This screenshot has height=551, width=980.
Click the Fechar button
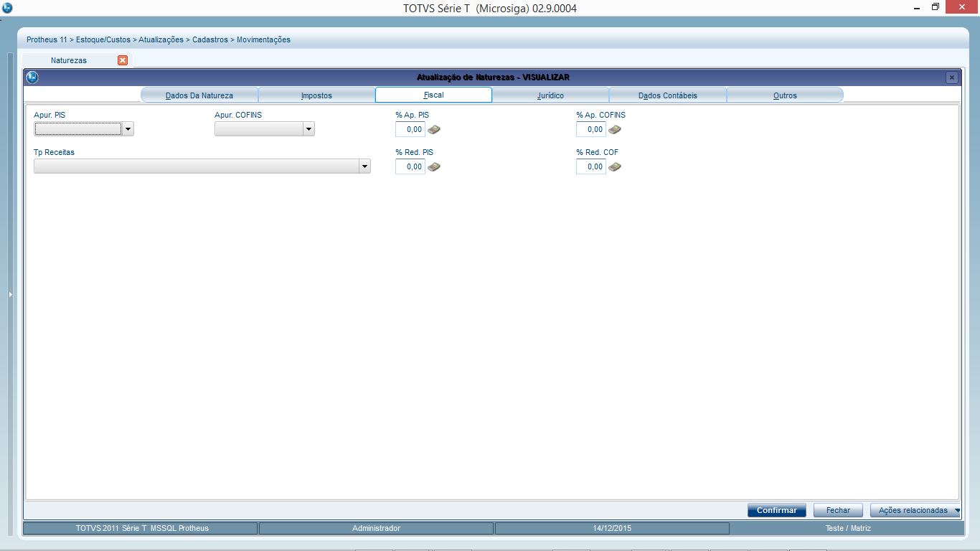click(838, 510)
